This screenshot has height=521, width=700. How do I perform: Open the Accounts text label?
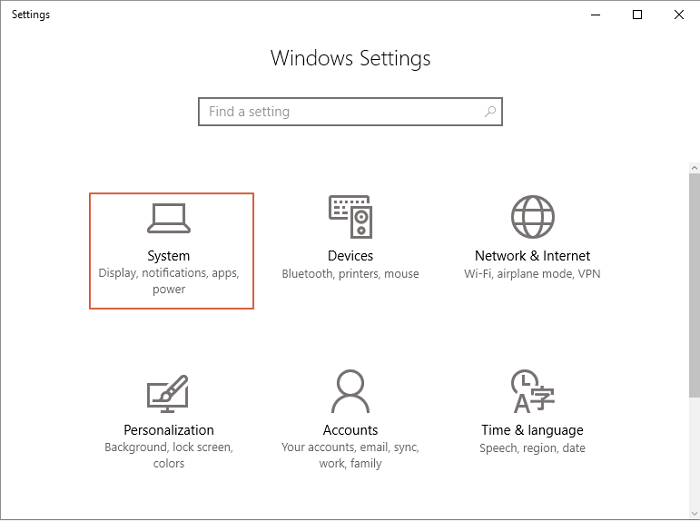click(350, 430)
